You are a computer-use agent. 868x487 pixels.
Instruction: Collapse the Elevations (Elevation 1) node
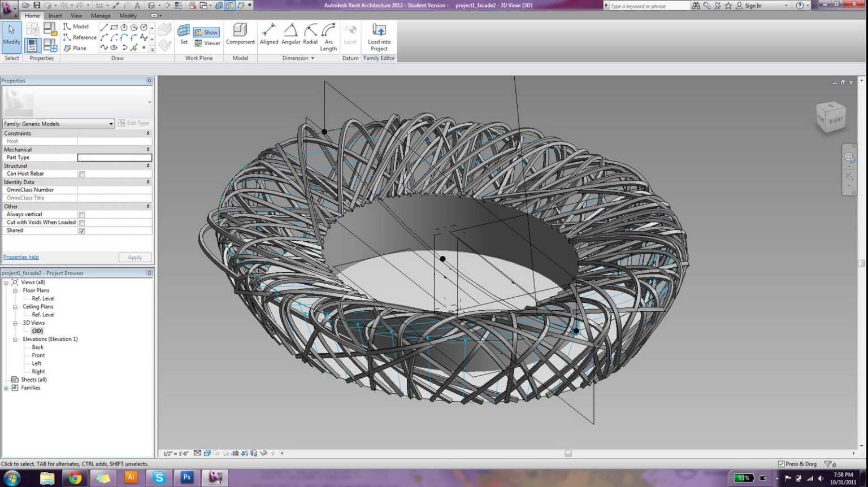(x=15, y=340)
